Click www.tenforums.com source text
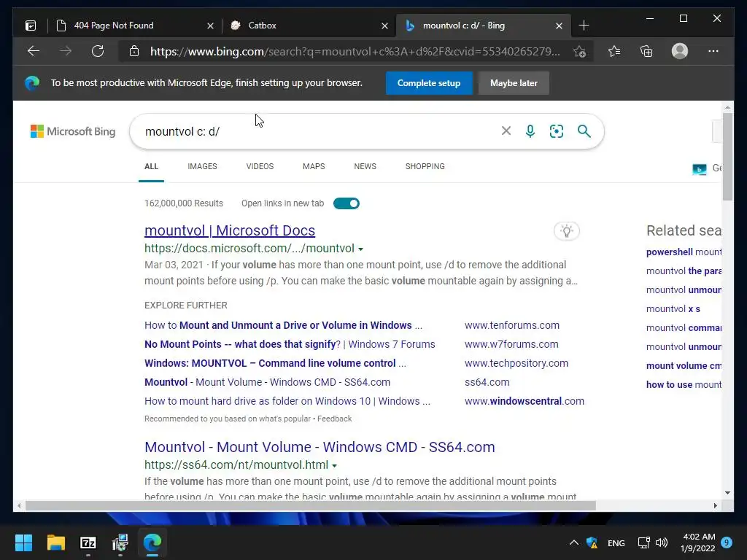 coord(511,325)
